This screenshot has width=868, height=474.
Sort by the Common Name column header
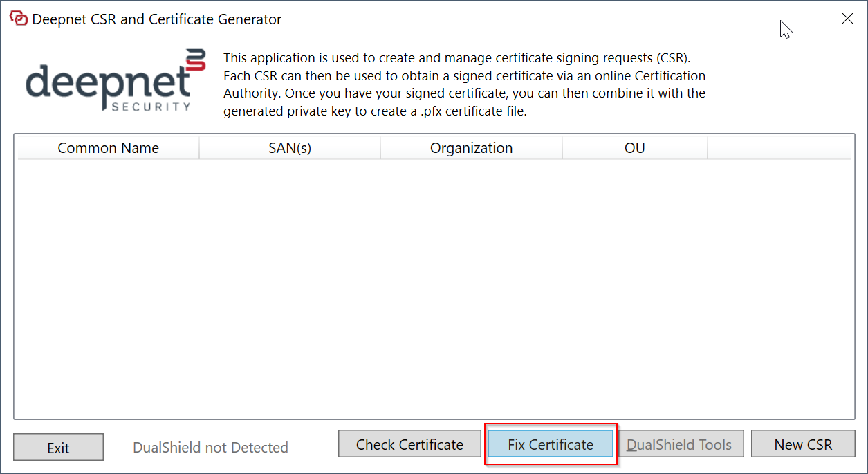point(108,148)
